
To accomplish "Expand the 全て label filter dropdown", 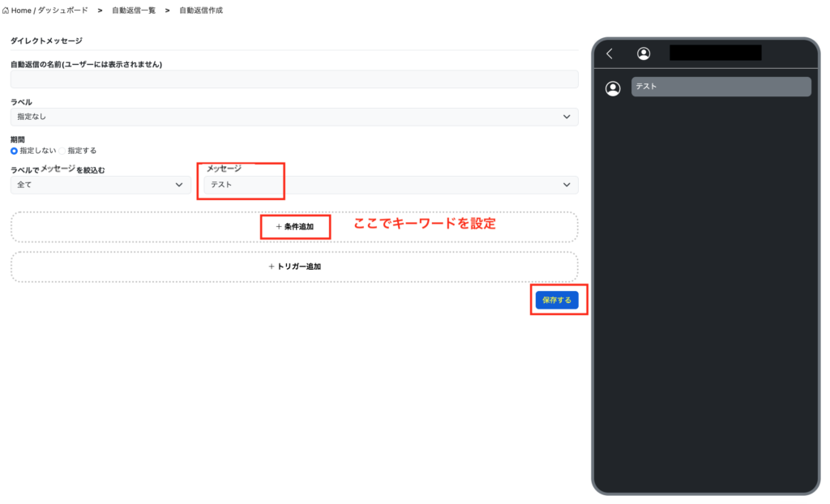I will tap(101, 185).
